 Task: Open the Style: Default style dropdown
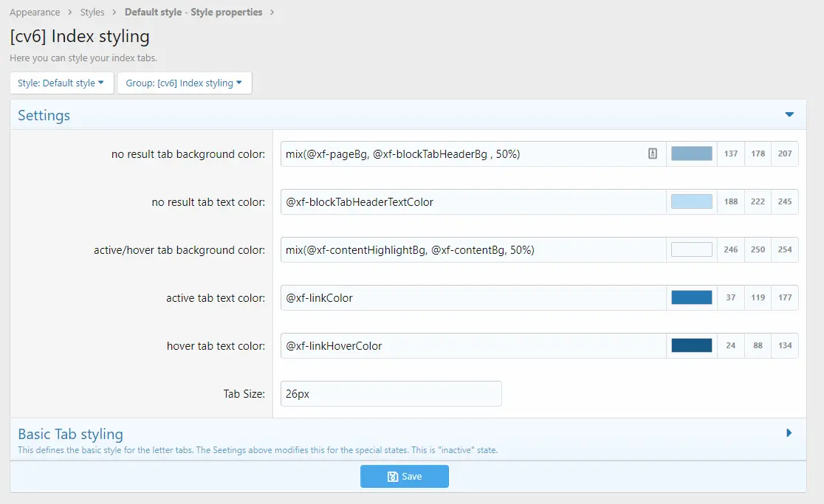61,83
